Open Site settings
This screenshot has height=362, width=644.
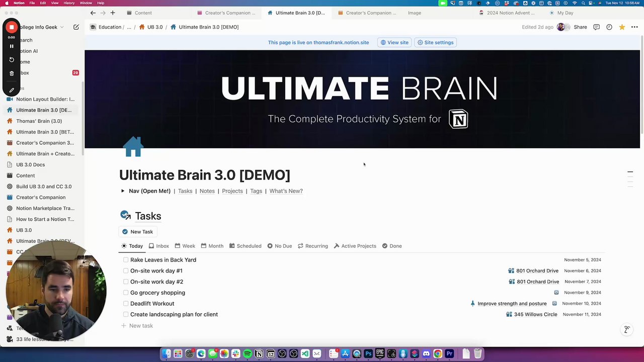pyautogui.click(x=435, y=42)
